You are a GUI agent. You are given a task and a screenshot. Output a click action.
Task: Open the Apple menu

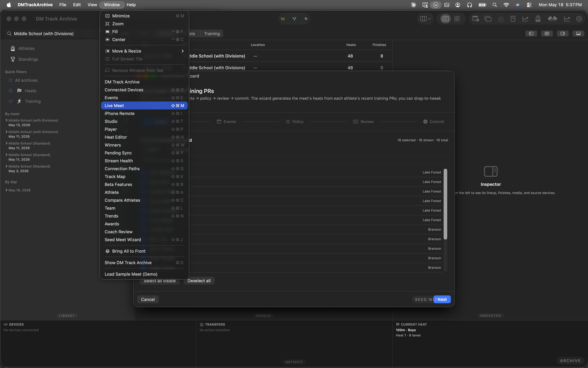[x=9, y=5]
